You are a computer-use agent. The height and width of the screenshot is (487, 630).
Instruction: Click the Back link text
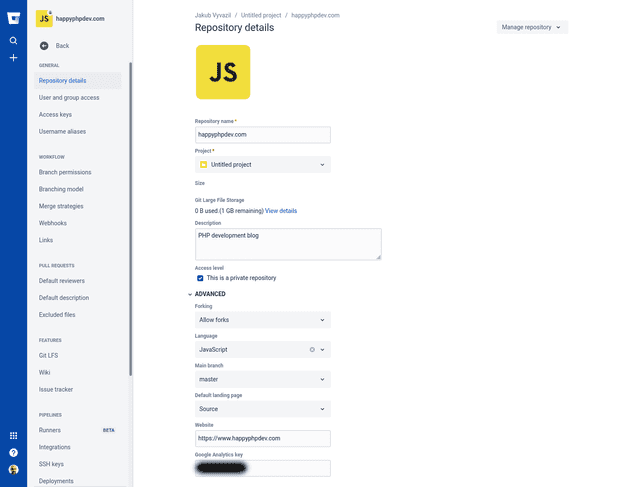(x=62, y=46)
